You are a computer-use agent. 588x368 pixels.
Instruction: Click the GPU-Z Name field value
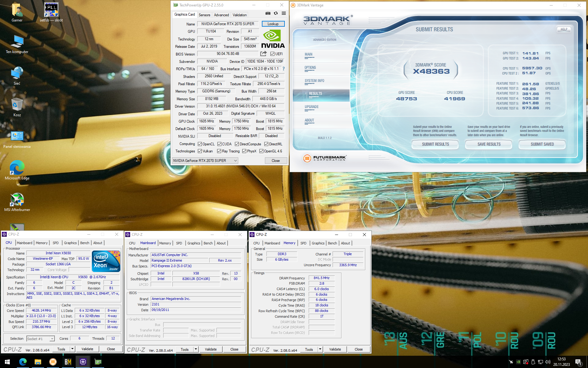(x=228, y=24)
